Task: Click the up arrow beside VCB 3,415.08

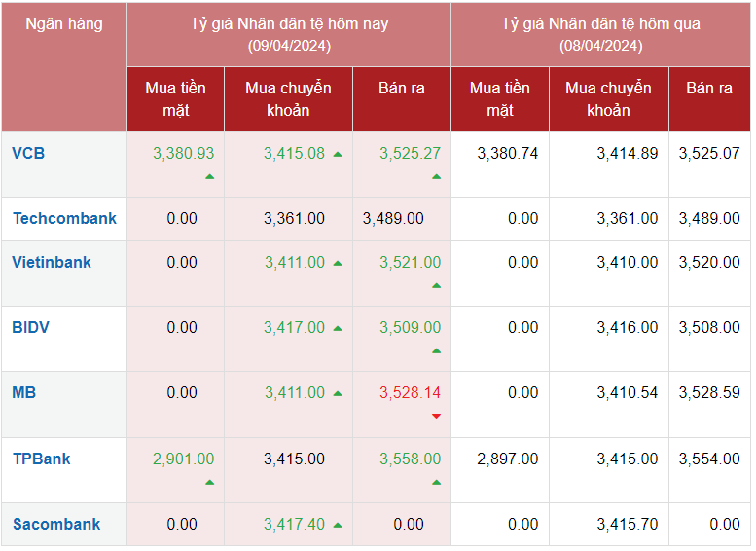Action: point(338,154)
